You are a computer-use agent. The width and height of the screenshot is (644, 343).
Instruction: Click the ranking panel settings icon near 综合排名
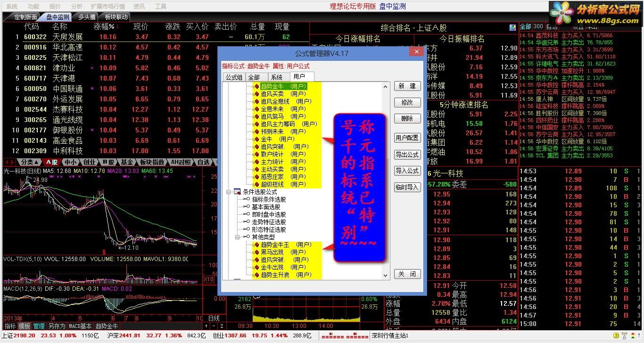point(512,28)
